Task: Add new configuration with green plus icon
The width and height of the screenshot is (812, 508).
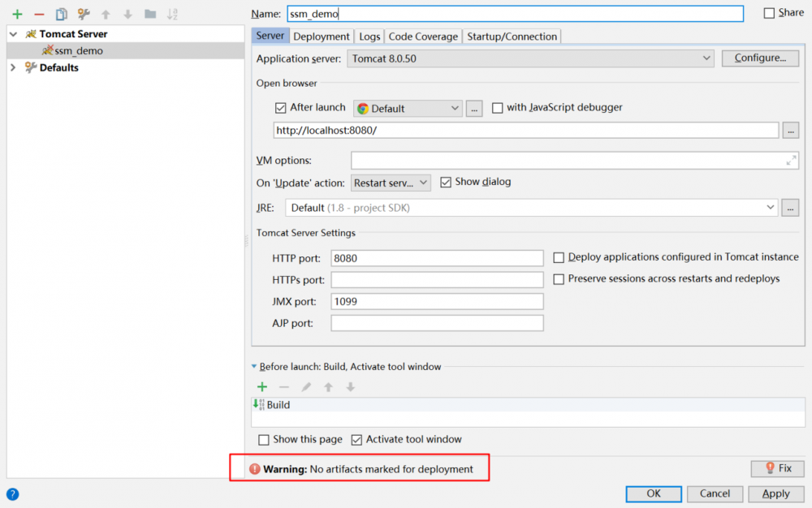Action: (x=17, y=14)
